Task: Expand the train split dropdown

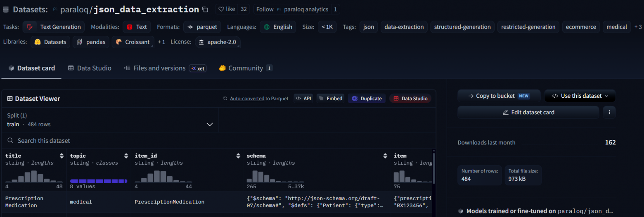Action: 110,120
